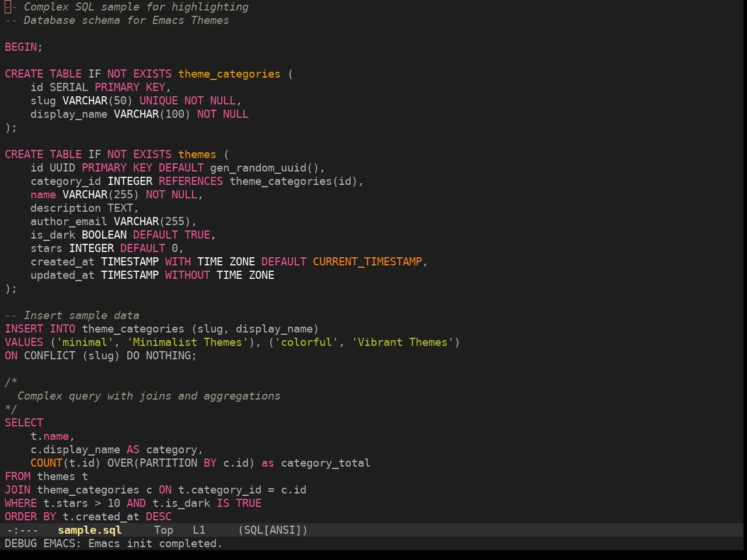The height and width of the screenshot is (560, 747).
Task: Click the 'DEBUG EMACS: Emacs init completed.' echo message
Action: coord(113,544)
